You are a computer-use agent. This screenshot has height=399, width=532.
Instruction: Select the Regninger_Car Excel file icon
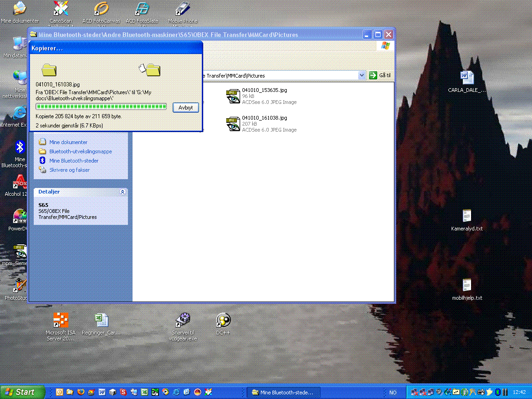(101, 324)
